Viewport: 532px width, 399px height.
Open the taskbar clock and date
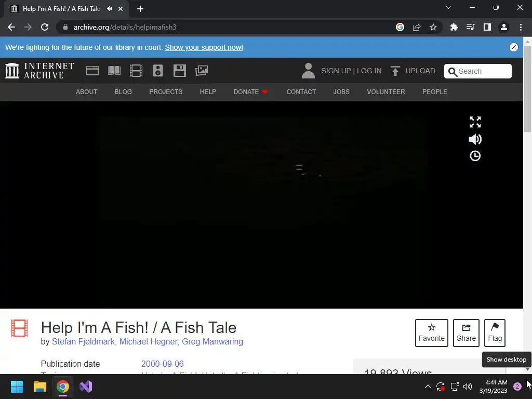click(493, 387)
